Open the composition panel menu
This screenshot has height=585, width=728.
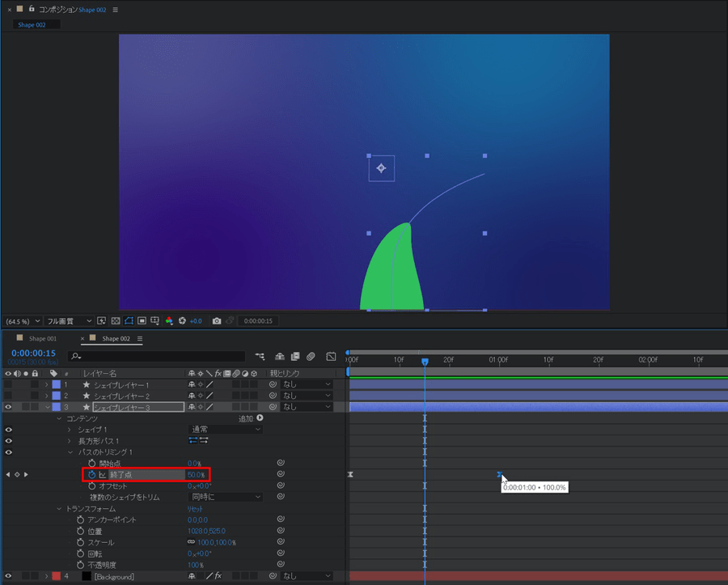pos(115,10)
